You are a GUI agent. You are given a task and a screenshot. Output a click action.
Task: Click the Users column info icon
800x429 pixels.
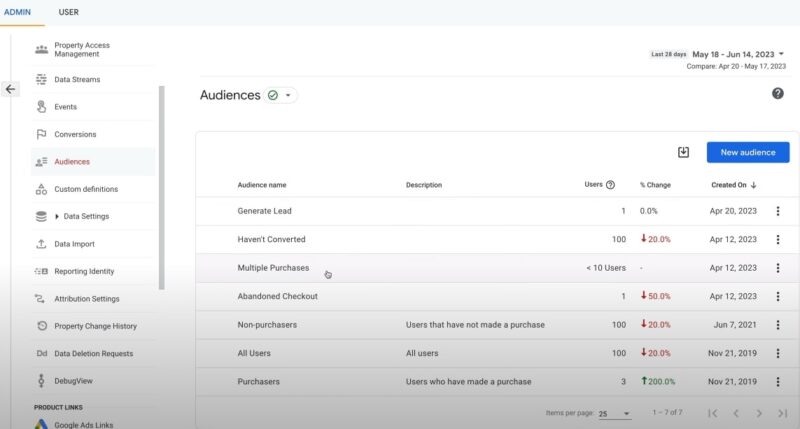(x=610, y=185)
